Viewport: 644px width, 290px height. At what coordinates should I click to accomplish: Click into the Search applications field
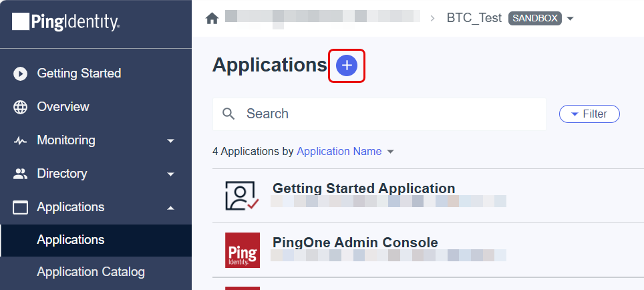[379, 114]
